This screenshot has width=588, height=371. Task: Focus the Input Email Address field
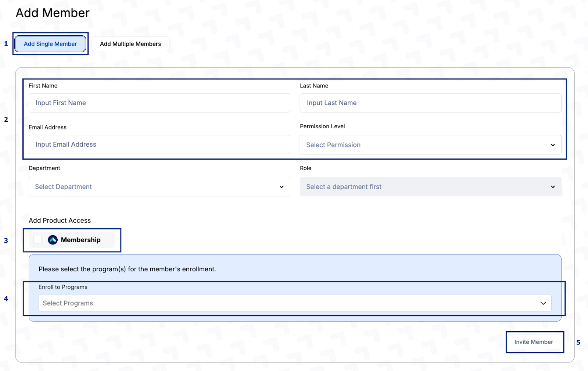pyautogui.click(x=159, y=145)
